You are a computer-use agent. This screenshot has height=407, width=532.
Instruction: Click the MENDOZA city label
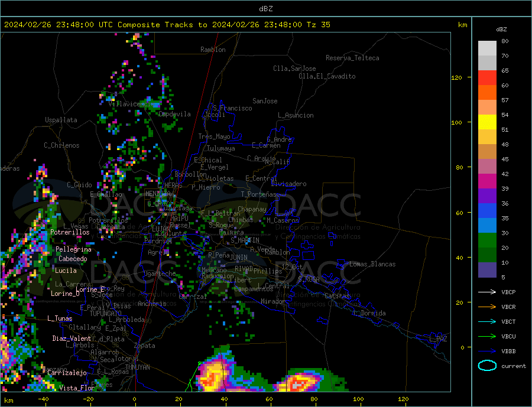point(158,194)
